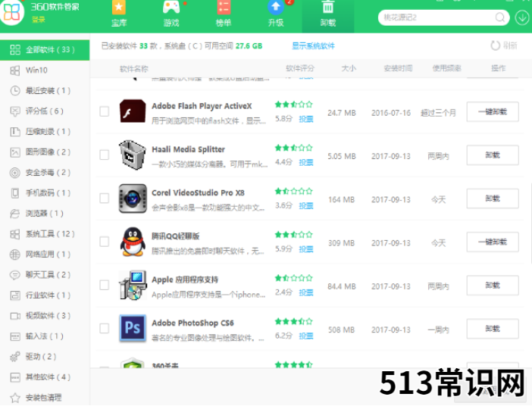
Task: Click the Photoshop Ps icon
Action: pyautogui.click(x=133, y=328)
